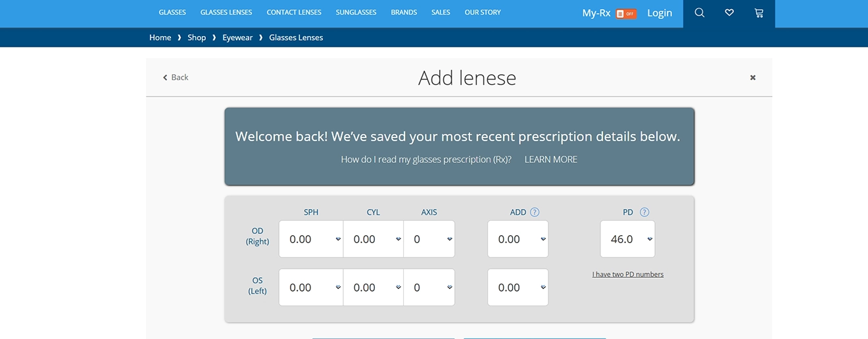Screen dimensions: 868x339
Task: Click the PD help question mark icon
Action: [x=644, y=212]
